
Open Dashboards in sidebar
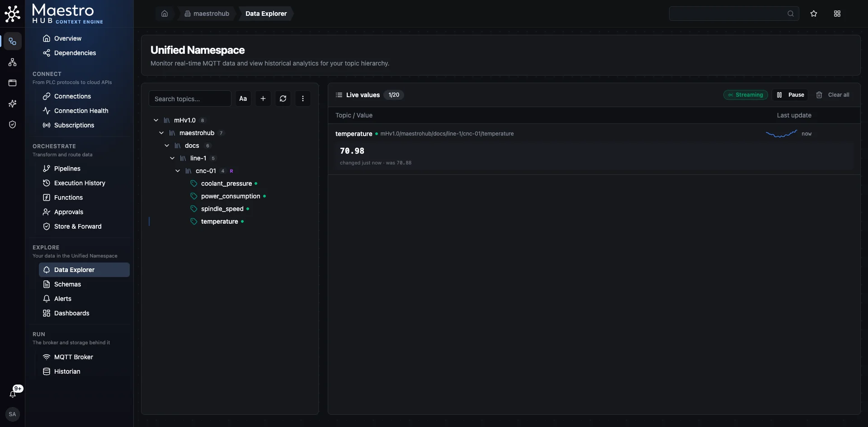click(x=84, y=313)
